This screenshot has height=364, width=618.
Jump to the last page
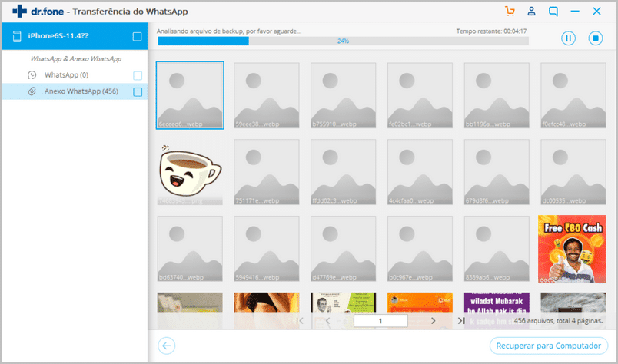[460, 321]
